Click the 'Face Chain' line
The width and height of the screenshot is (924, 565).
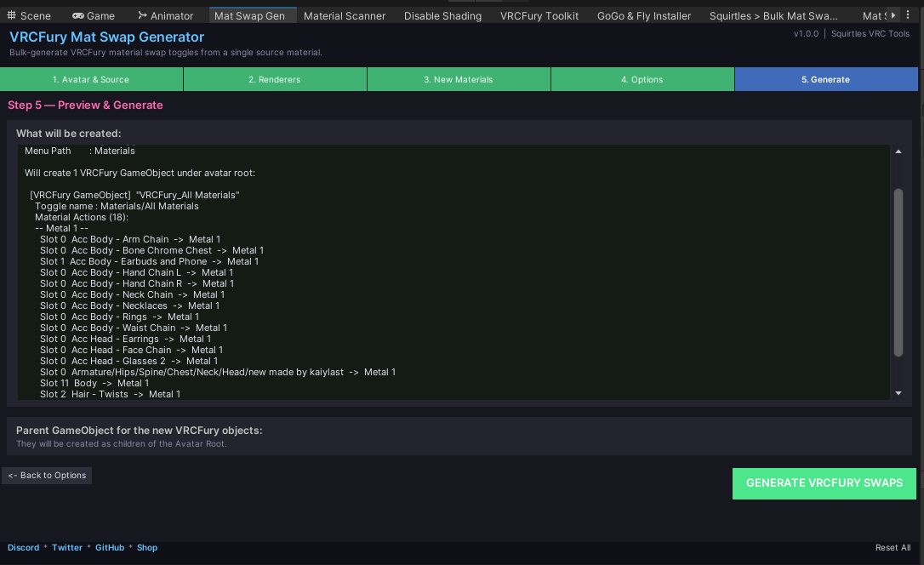coord(131,350)
